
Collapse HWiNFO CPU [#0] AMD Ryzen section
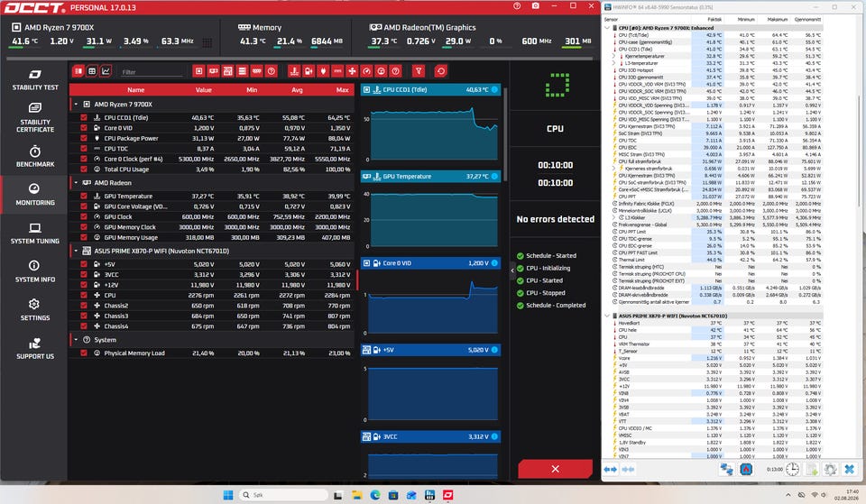pyautogui.click(x=607, y=28)
